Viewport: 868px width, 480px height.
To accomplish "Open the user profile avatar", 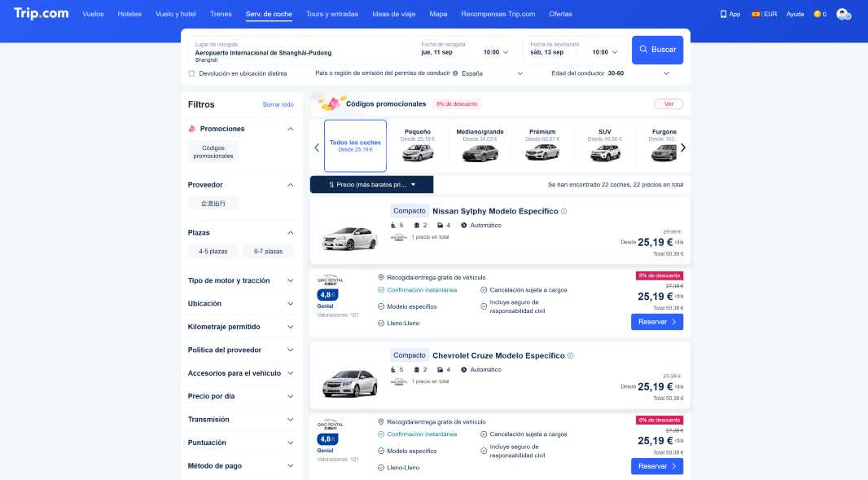I will coord(843,14).
